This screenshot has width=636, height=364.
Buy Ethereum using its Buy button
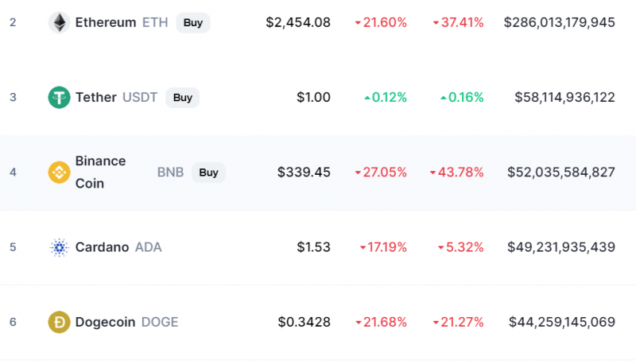point(193,23)
